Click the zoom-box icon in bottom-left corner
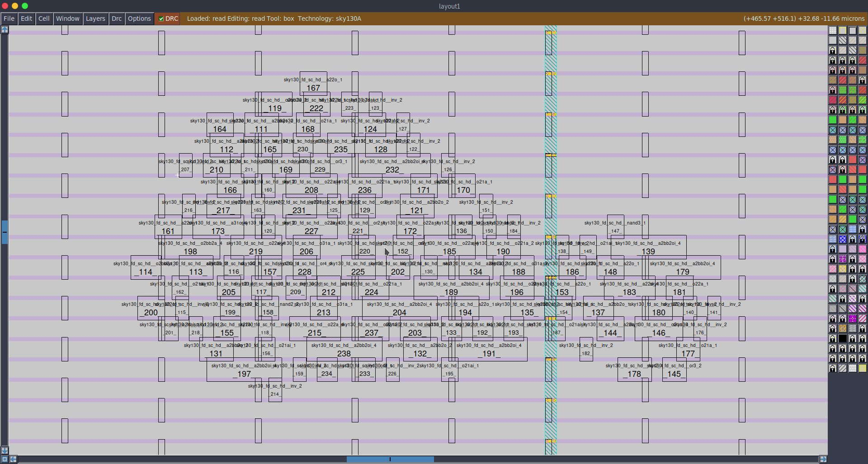This screenshot has width=868, height=464. [x=5, y=459]
